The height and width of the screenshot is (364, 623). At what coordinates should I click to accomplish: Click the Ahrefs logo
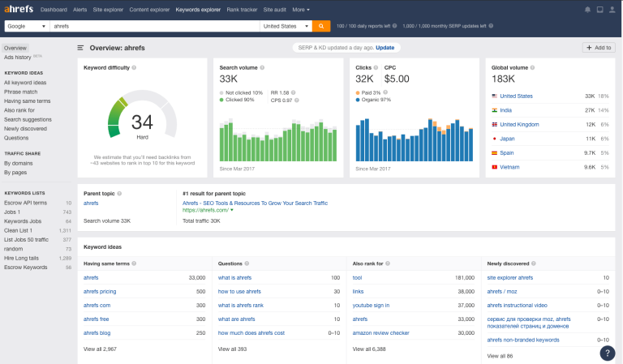point(19,9)
